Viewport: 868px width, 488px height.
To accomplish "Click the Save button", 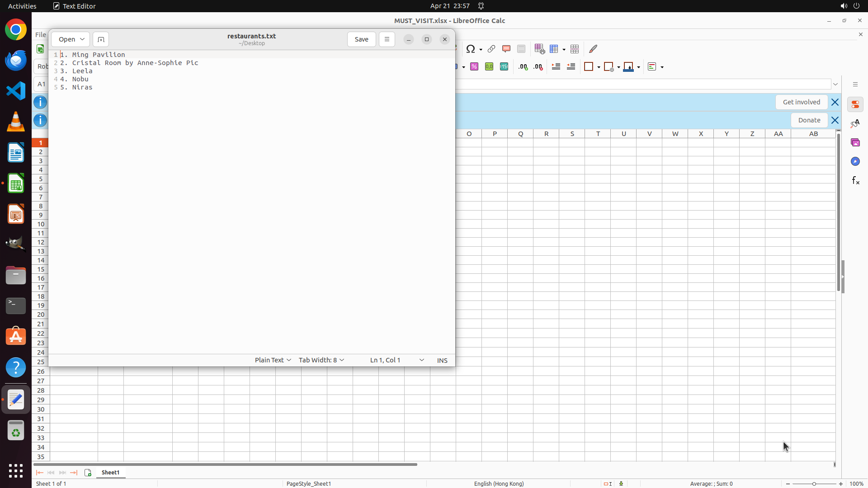I will [x=361, y=39].
